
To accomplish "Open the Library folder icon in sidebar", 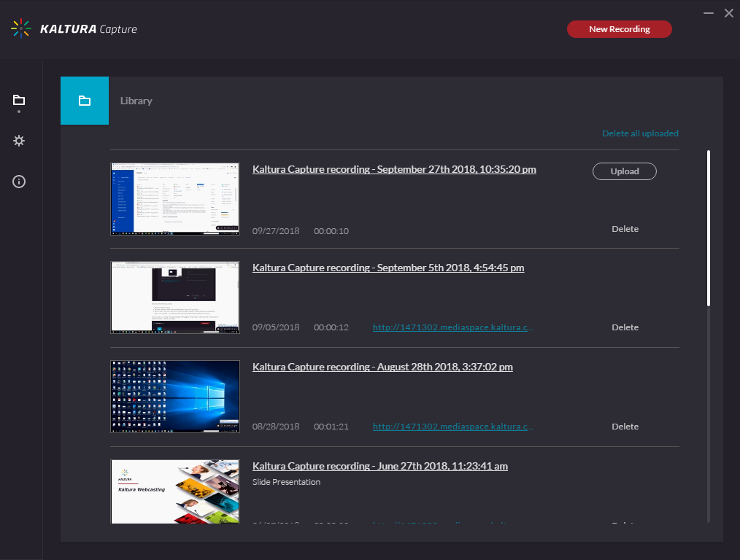I will (19, 100).
